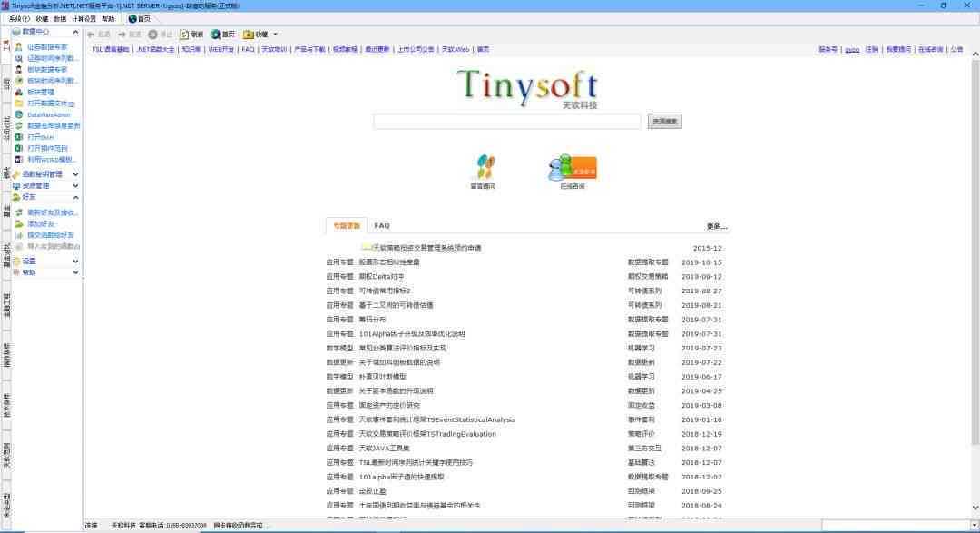Open the 天软Web link in navigation bar
This screenshot has width=980, height=533.
[x=455, y=49]
